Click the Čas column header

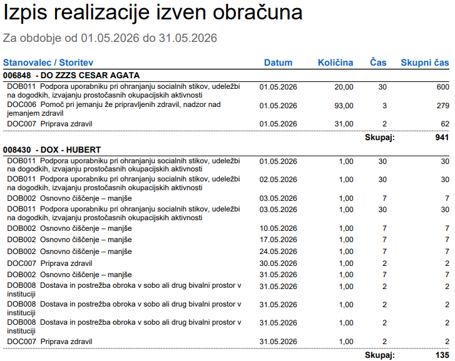click(x=378, y=62)
